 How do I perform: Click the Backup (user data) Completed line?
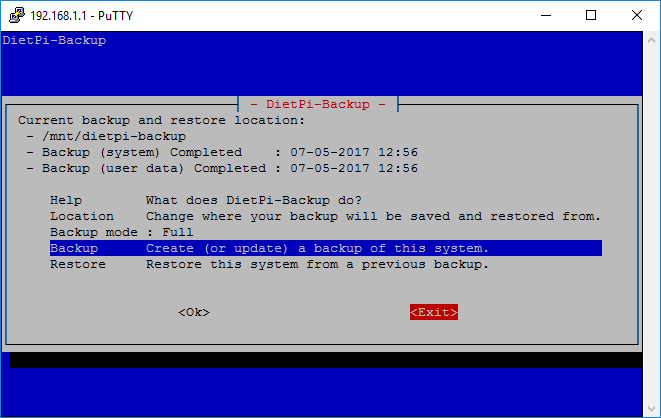pyautogui.click(x=222, y=169)
